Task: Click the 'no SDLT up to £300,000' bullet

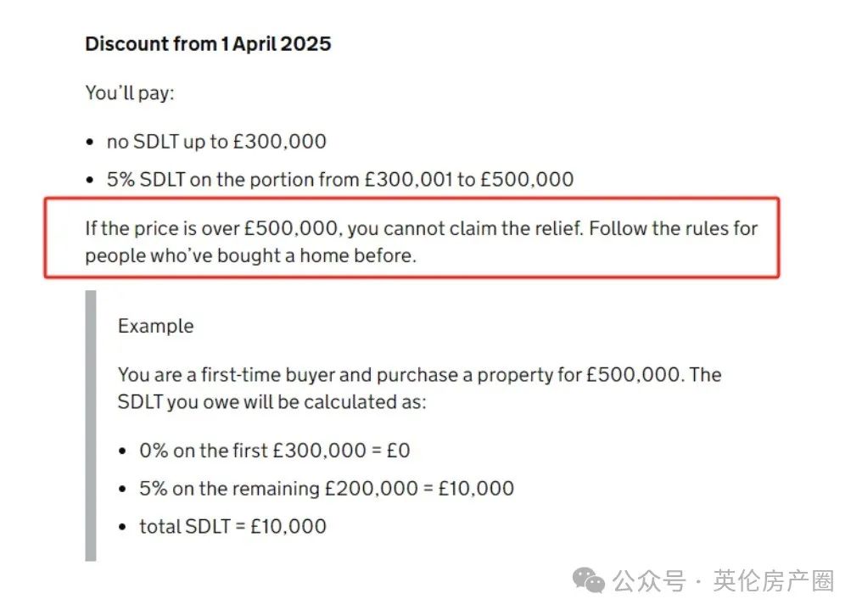Action: tap(216, 142)
